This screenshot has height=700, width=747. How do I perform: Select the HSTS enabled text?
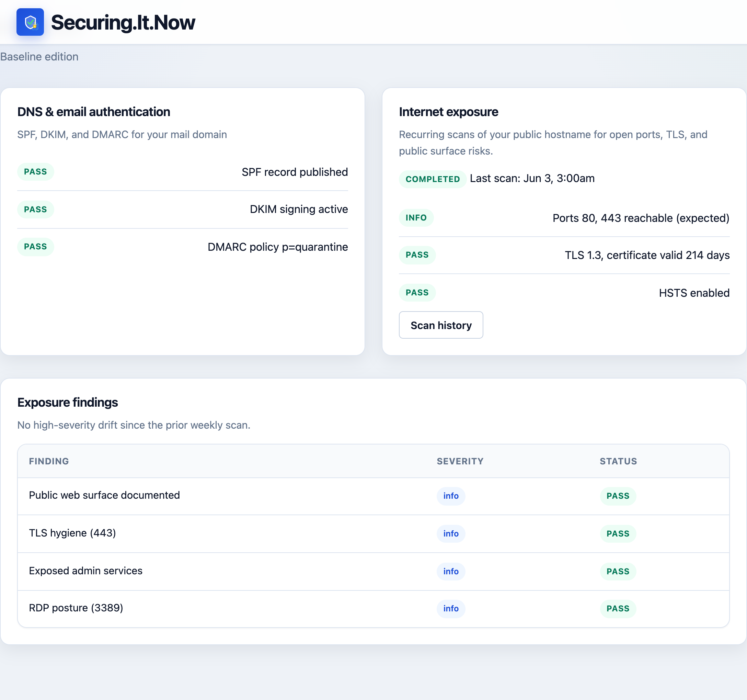(x=694, y=293)
